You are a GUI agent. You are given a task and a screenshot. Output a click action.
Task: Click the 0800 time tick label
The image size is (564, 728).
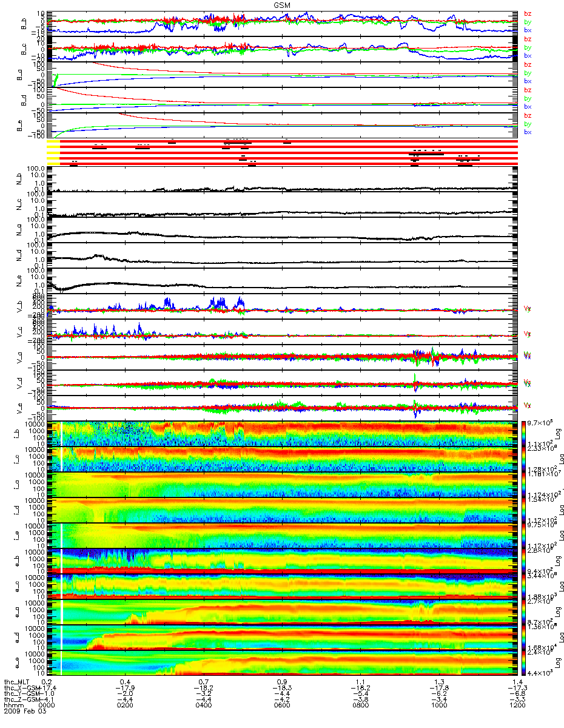point(360,706)
